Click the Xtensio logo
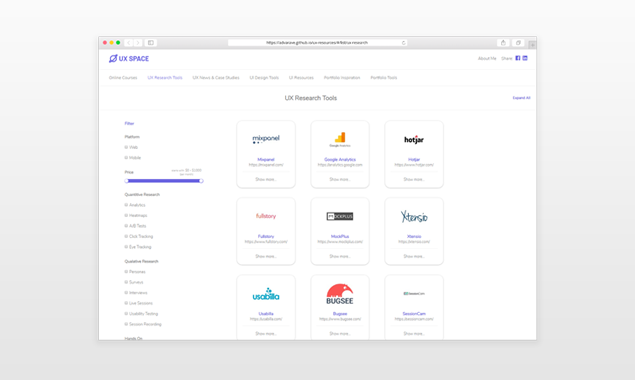Image resolution: width=635 pixels, height=380 pixels. [x=414, y=217]
